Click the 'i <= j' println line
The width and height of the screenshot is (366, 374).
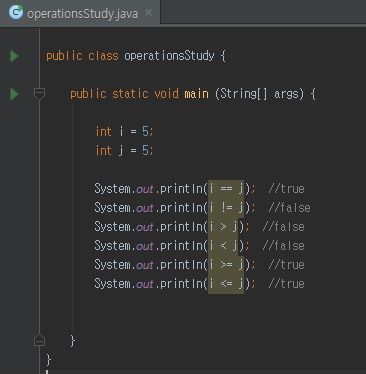point(199,284)
